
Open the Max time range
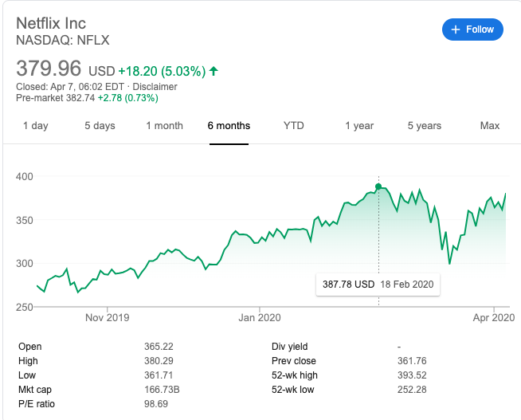(x=489, y=126)
